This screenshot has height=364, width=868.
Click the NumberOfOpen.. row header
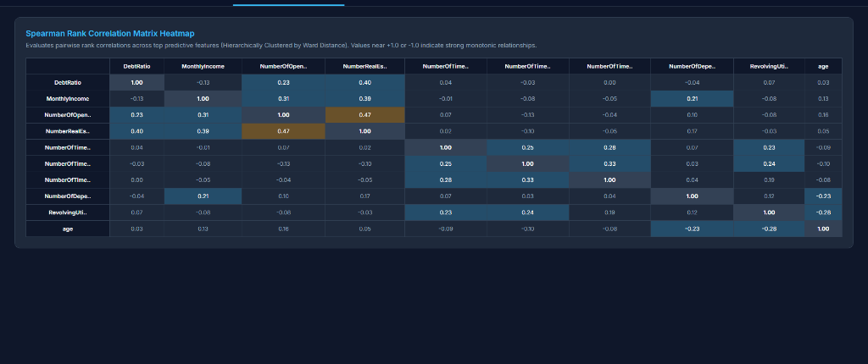point(68,115)
